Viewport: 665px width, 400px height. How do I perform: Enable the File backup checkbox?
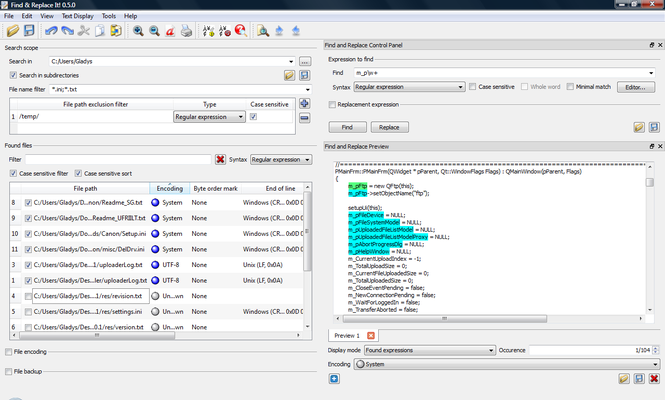pyautogui.click(x=8, y=372)
